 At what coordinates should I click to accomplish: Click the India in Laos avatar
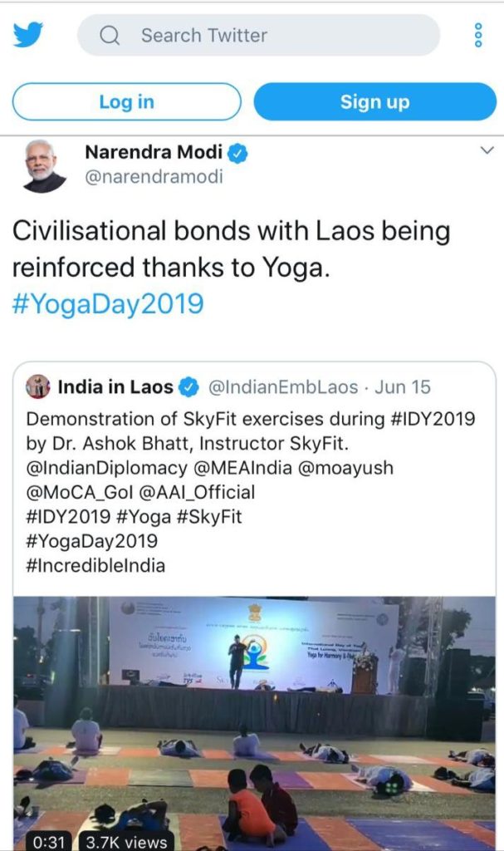(39, 386)
